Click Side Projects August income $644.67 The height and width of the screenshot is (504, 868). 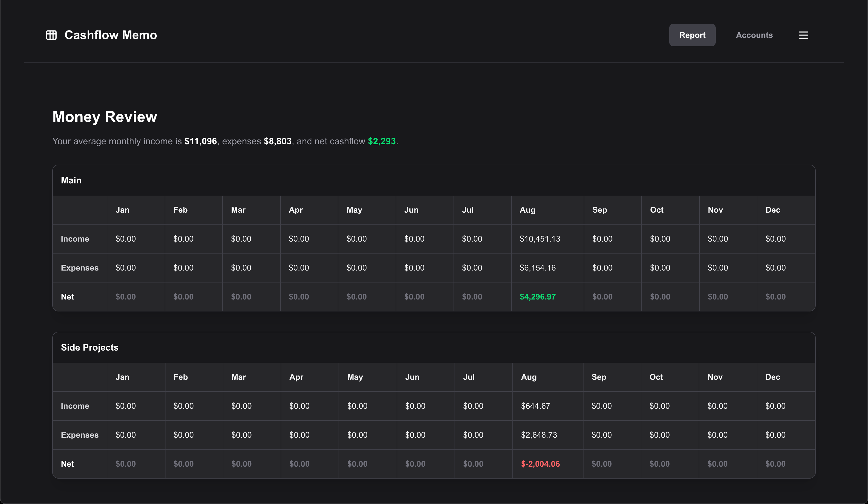point(535,406)
